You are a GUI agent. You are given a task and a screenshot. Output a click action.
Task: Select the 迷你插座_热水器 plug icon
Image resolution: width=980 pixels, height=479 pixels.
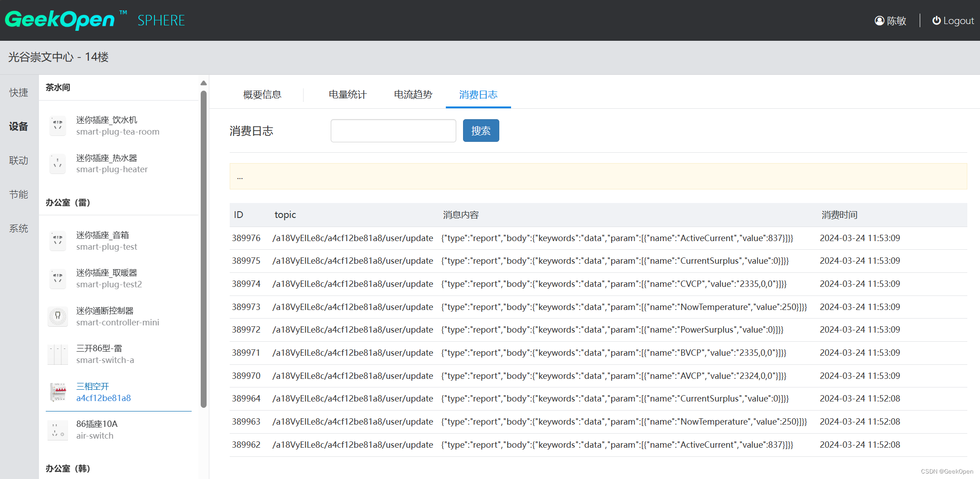click(58, 164)
